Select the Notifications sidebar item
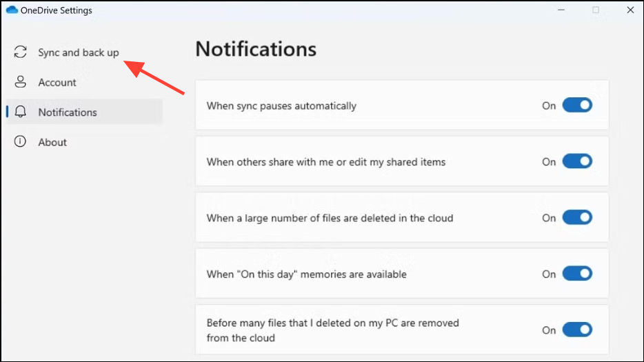The height and width of the screenshot is (362, 644). [68, 112]
